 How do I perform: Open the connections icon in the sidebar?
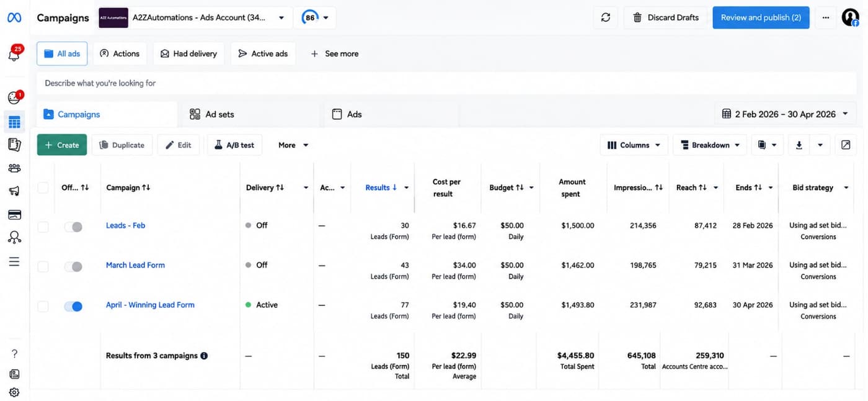pos(14,238)
